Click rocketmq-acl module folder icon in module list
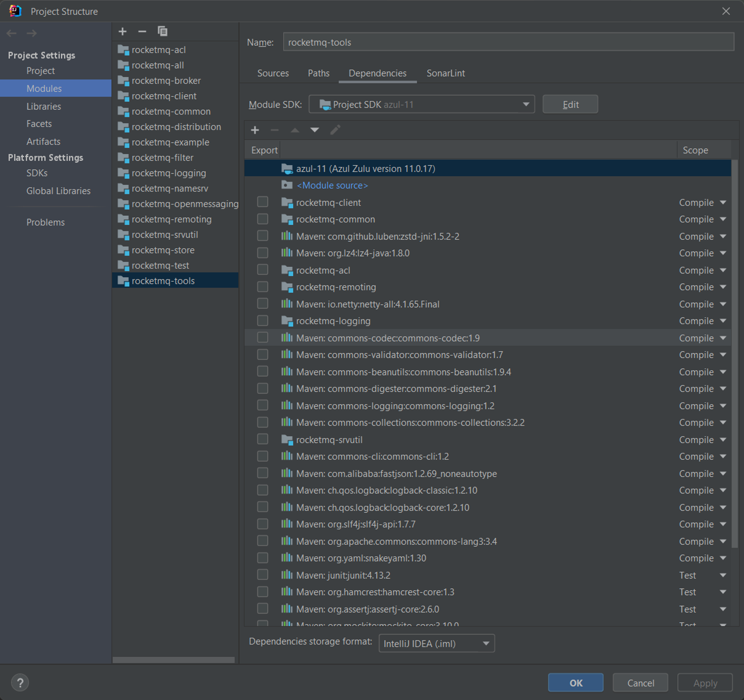 (124, 50)
